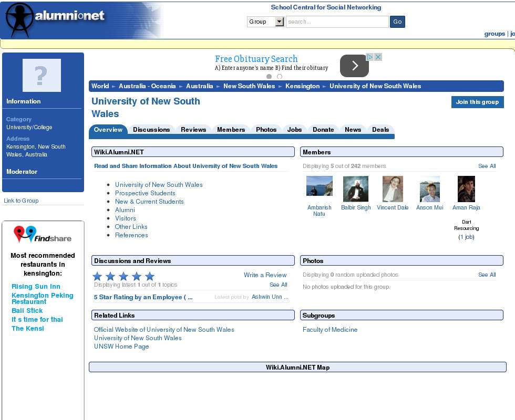Switch to the Overview tab
Image resolution: width=515 pixels, height=420 pixels.
pyautogui.click(x=108, y=130)
